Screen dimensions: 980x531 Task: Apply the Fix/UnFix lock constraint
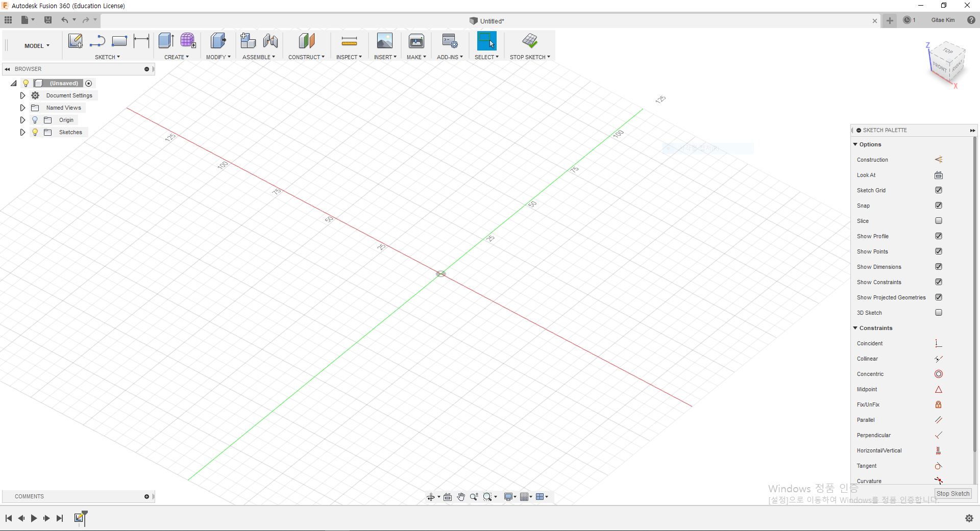click(x=938, y=404)
